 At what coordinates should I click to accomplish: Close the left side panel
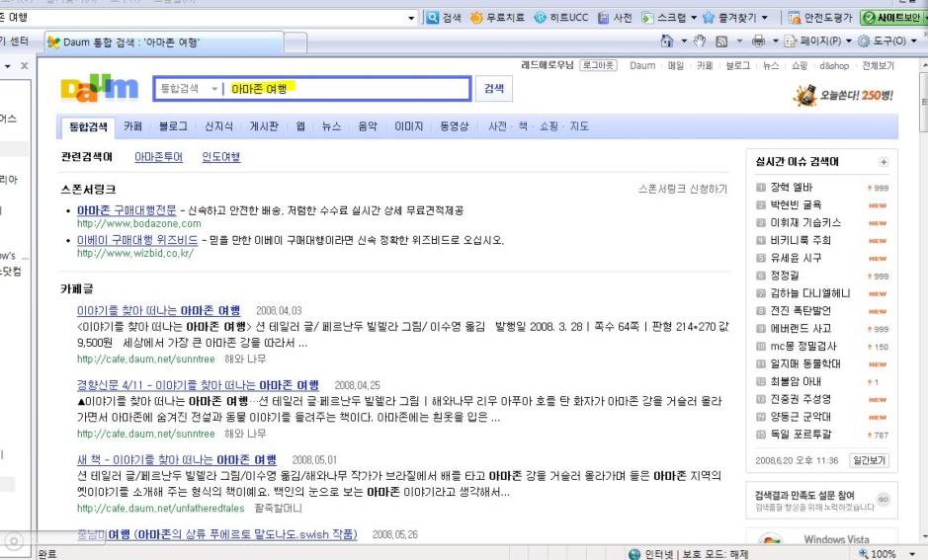tap(25, 65)
